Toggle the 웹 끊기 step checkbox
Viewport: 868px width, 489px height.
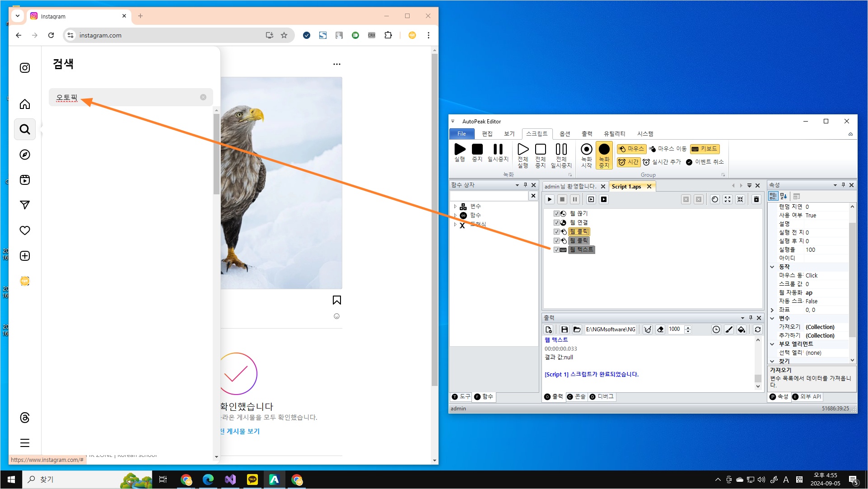(x=556, y=213)
